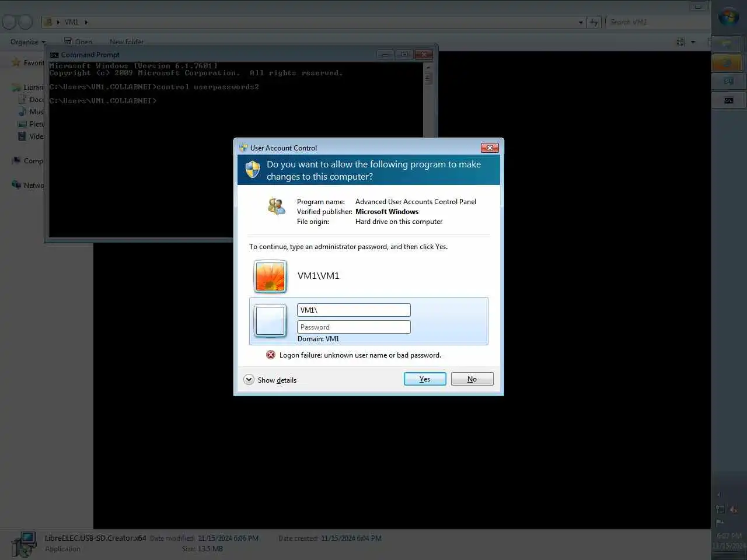The image size is (747, 560).
Task: Select the VM1\VM1 account flower picture
Action: [270, 276]
